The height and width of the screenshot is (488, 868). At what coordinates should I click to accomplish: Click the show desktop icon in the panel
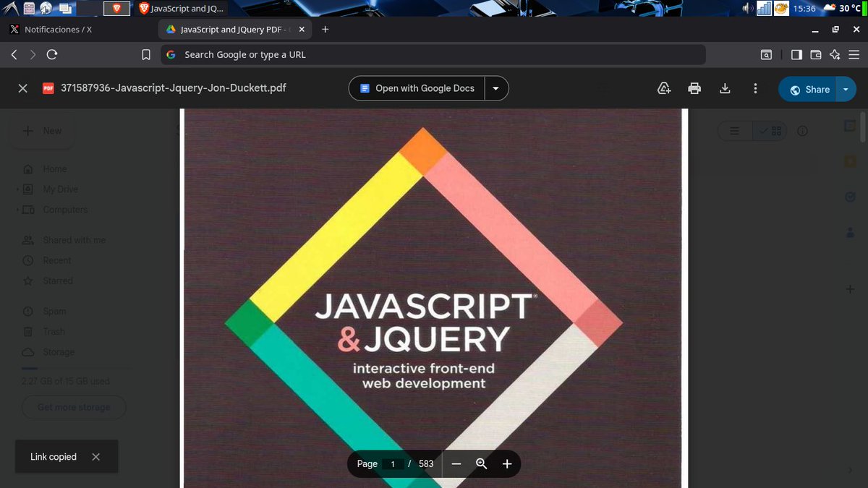[x=65, y=9]
